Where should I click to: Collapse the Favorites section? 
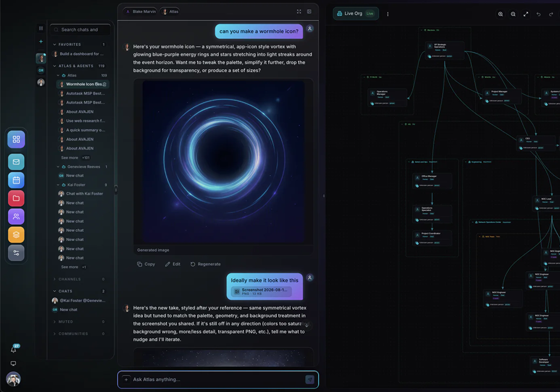[x=55, y=45]
